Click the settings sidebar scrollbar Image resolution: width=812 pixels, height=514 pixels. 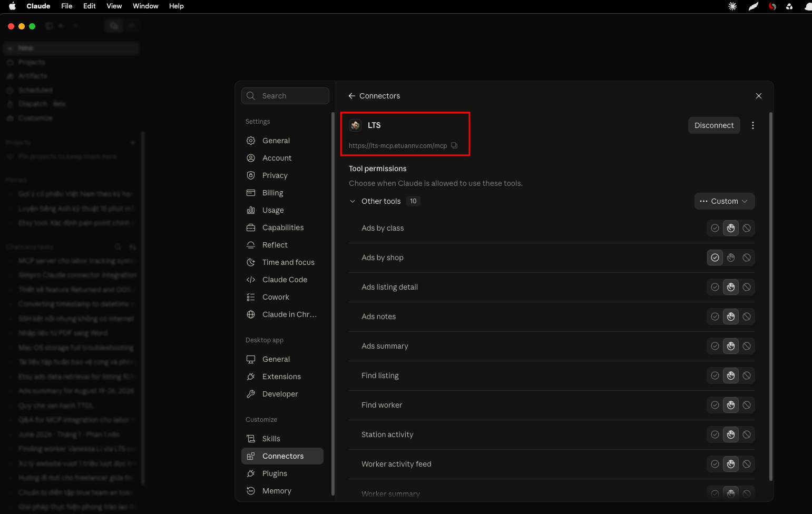(332, 304)
